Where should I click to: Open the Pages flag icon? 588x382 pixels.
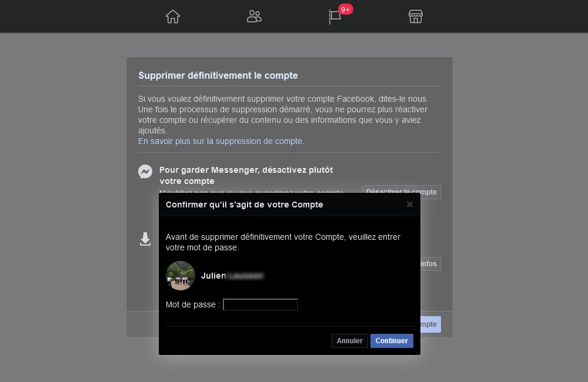pos(335,17)
